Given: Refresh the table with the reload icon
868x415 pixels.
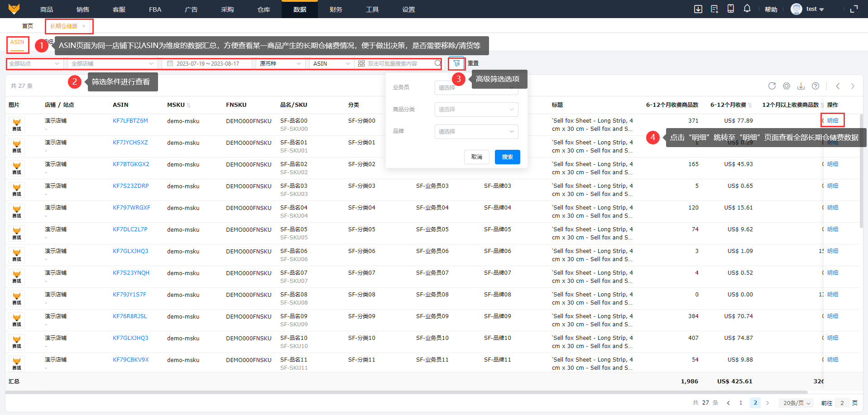Looking at the screenshot, I should (772, 86).
